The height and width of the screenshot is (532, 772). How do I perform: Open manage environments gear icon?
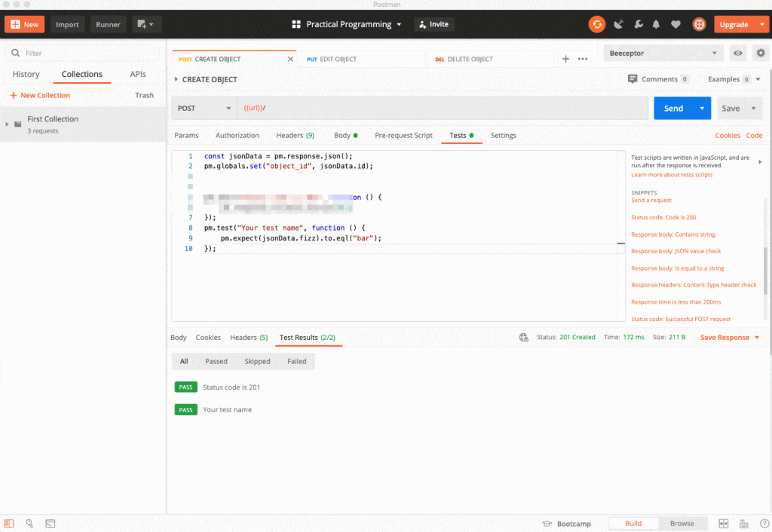[x=761, y=53]
